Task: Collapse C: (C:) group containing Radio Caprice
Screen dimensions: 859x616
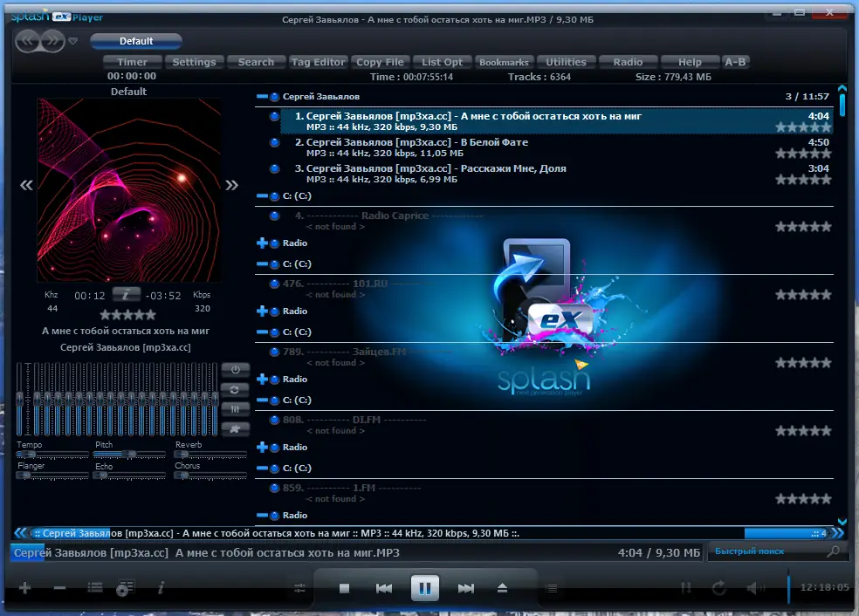Action: [263, 196]
